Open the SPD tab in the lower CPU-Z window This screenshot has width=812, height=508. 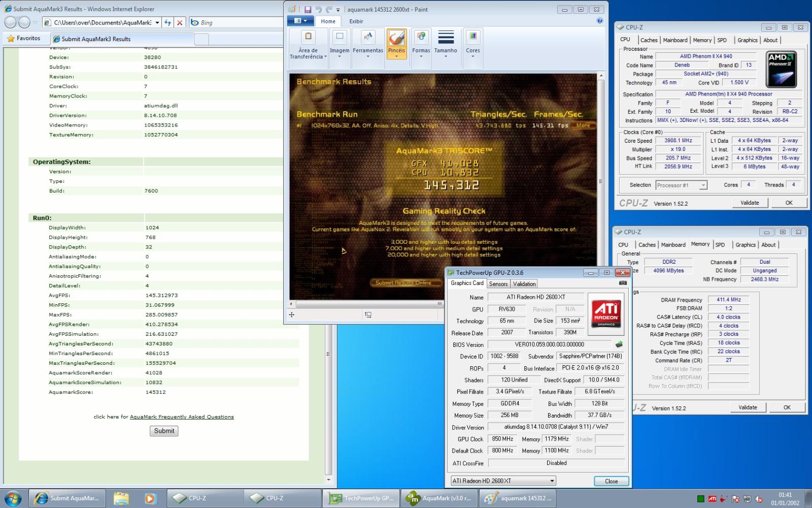coord(720,245)
